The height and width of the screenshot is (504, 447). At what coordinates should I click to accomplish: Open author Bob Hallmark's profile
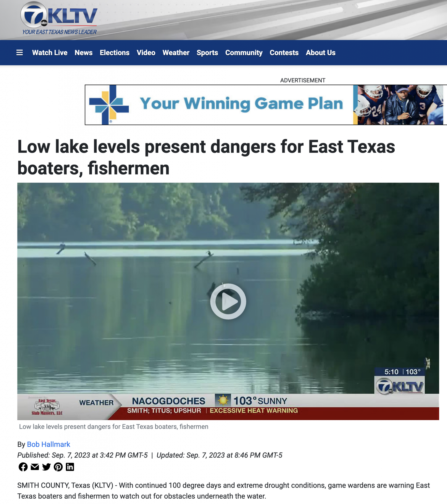click(48, 444)
